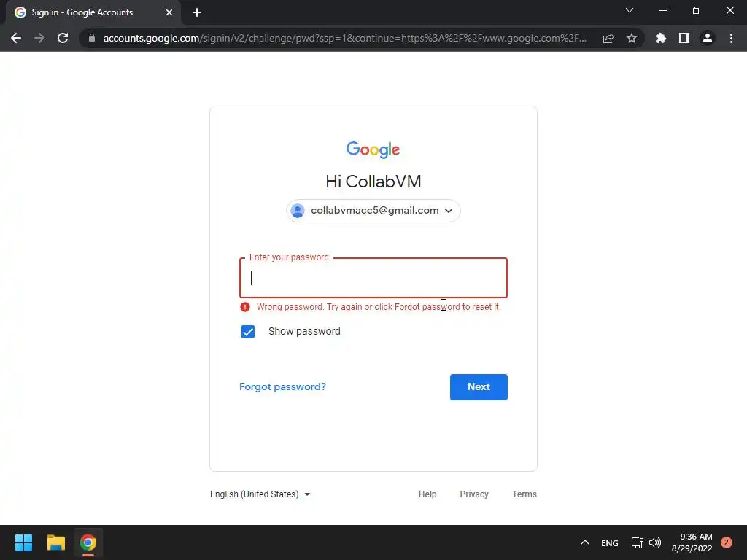Close the Chrome window
The image size is (747, 560).
[729, 10]
